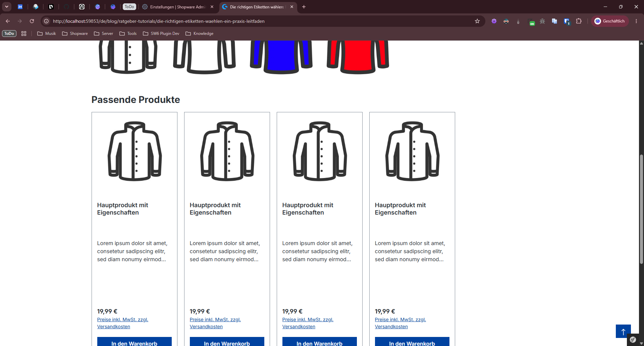Add fourth product via In den Warenkorb
The image size is (644, 346).
[x=412, y=342]
